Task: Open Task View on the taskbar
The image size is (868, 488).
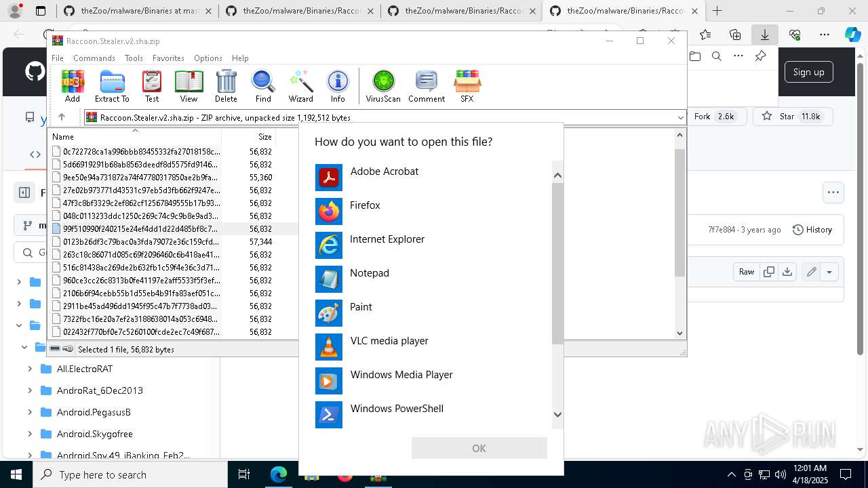Action: (244, 474)
